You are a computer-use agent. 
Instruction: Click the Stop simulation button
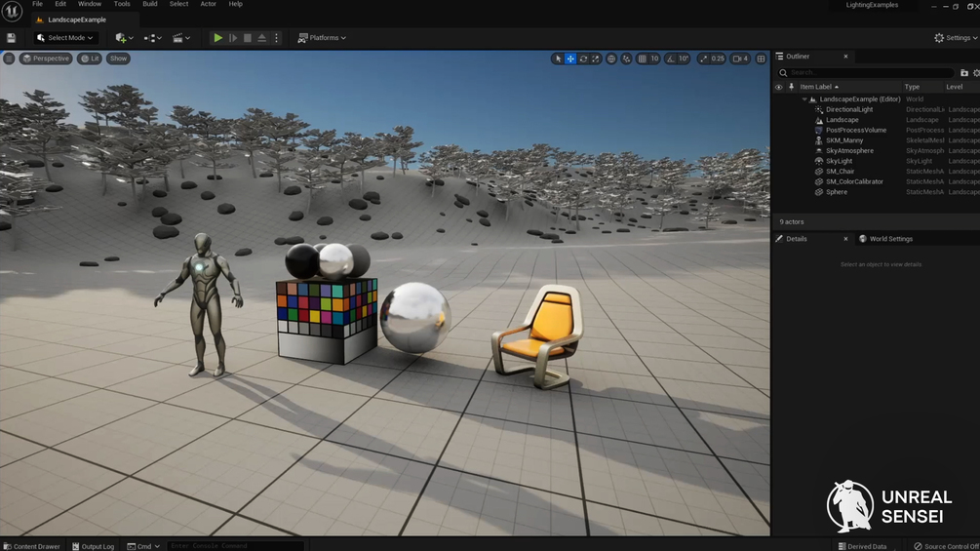coord(248,38)
